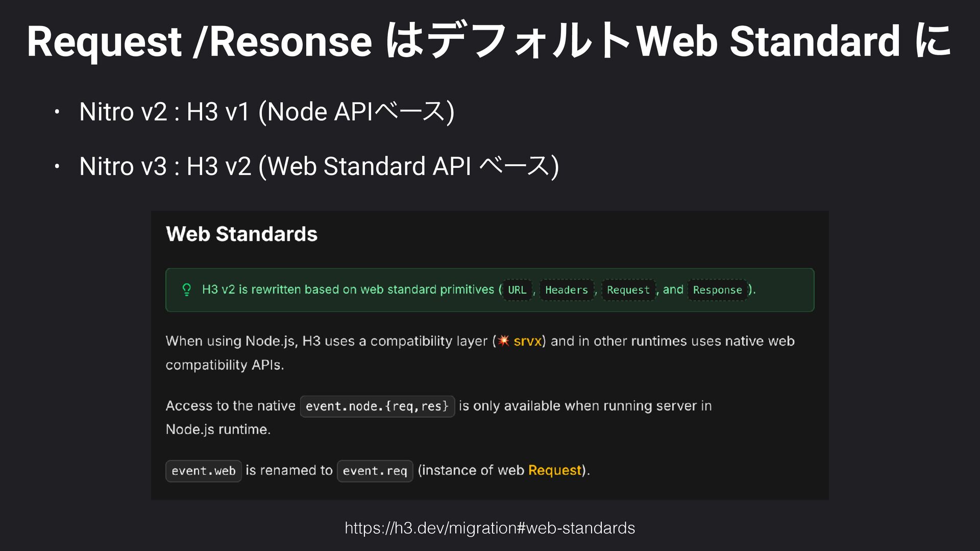Viewport: 980px width, 551px height.
Task: Click the h3.dev migration URL caption
Action: point(489,528)
